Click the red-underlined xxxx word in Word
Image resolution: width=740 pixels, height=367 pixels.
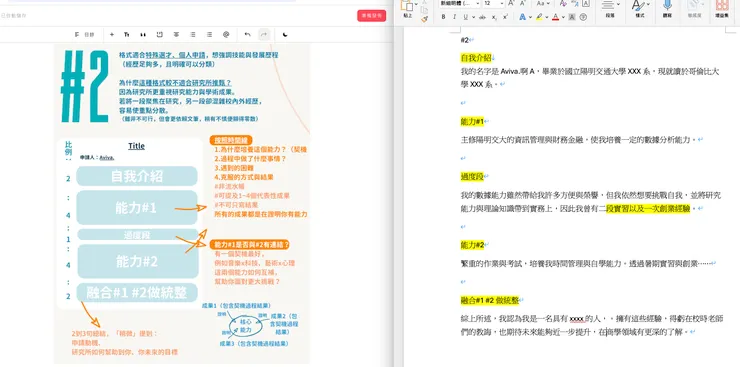(577, 318)
